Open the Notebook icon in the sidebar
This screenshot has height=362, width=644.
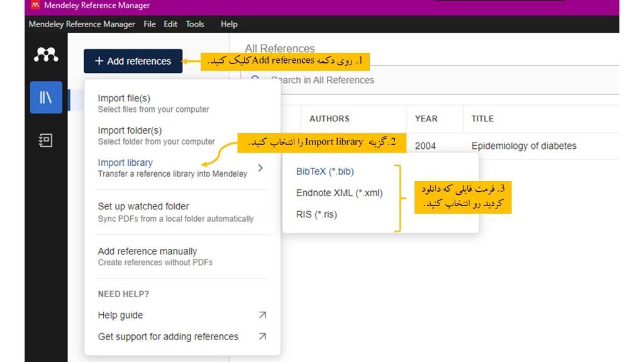tap(45, 140)
